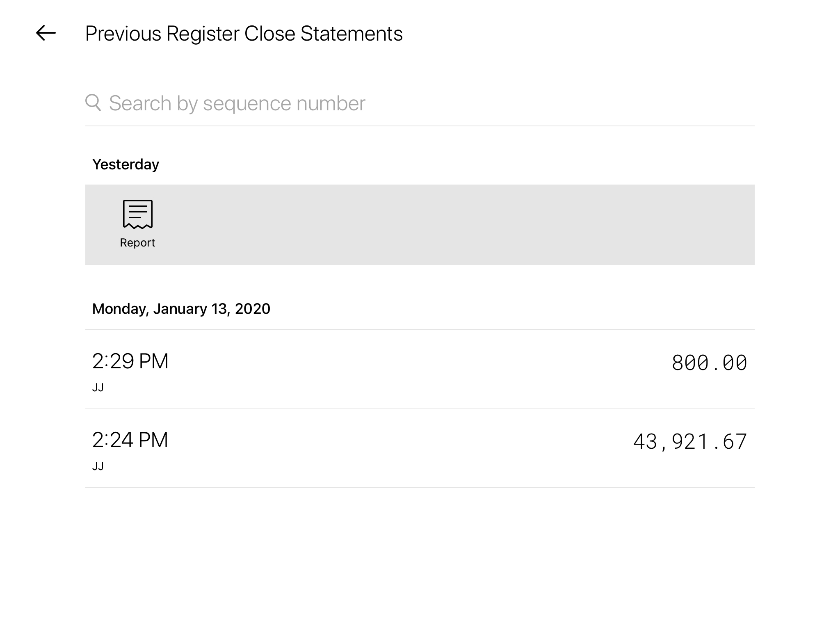This screenshot has width=840, height=630.
Task: Click the JJ label under 2:24 PM
Action: coord(98,466)
